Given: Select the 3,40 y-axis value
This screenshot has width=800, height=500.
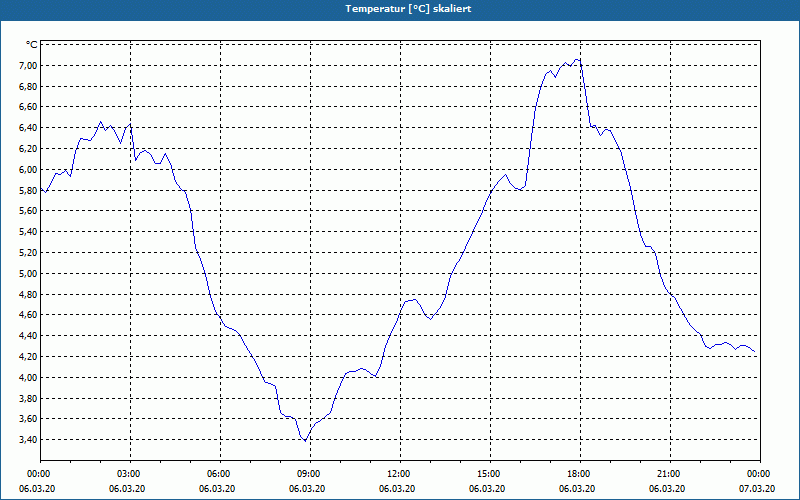Looking at the screenshot, I should (x=29, y=440).
